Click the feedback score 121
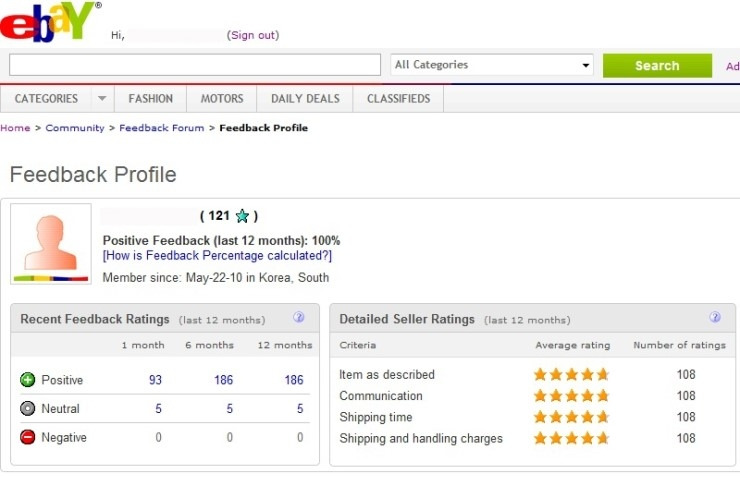The image size is (740, 498). click(219, 216)
